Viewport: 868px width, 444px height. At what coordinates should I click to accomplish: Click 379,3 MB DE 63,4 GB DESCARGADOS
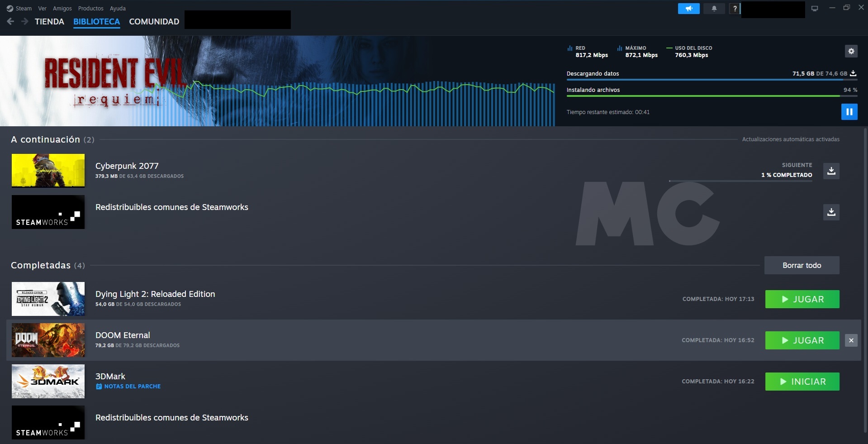pos(139,176)
